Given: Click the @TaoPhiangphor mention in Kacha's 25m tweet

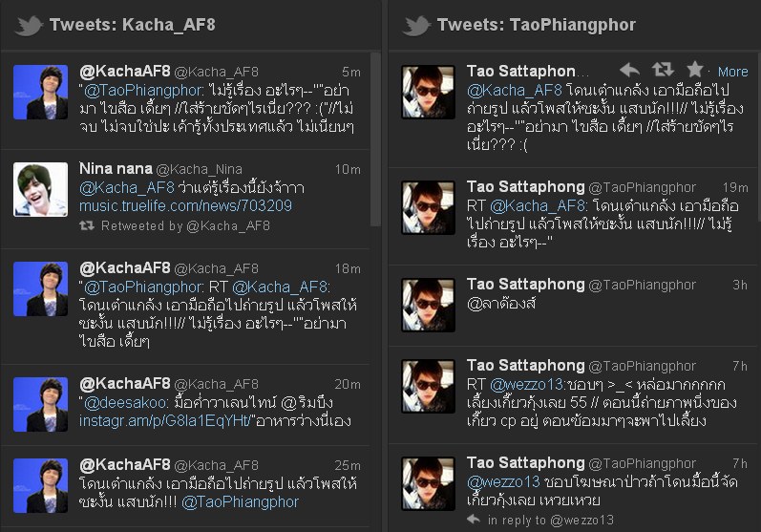Looking at the screenshot, I should point(241,501).
